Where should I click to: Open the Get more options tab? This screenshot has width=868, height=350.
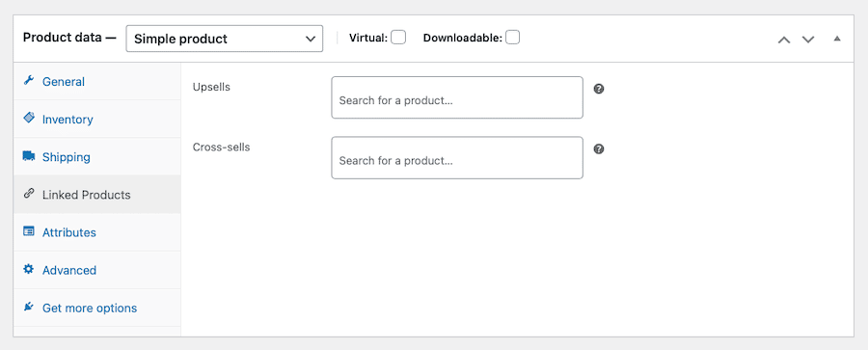pyautogui.click(x=96, y=308)
